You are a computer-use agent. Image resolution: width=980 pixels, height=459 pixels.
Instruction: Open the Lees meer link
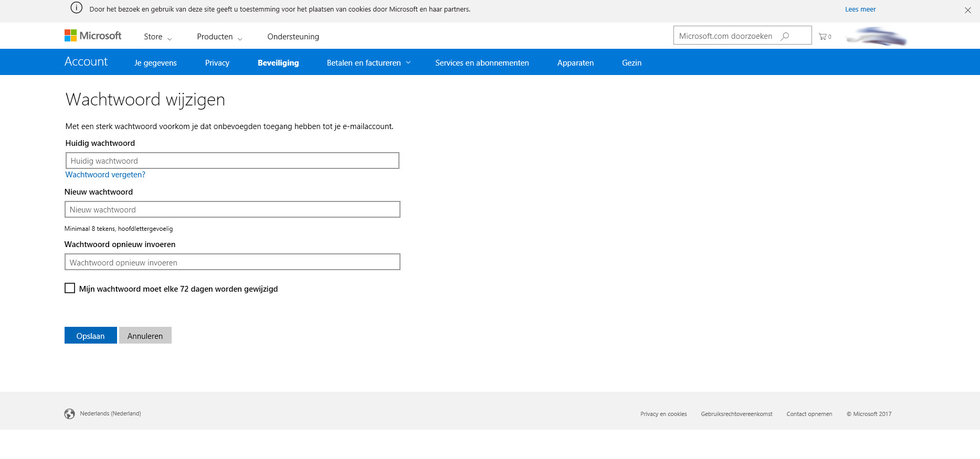coord(860,9)
